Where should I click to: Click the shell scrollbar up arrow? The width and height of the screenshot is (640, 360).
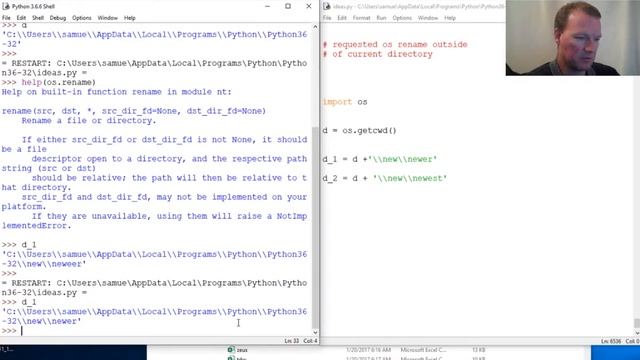click(x=315, y=27)
